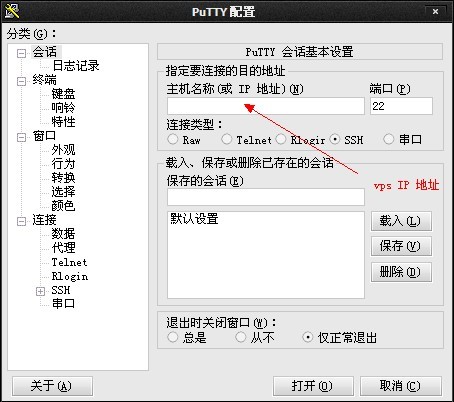Click the PuTTY icon in title bar
The width and height of the screenshot is (454, 402).
point(12,11)
